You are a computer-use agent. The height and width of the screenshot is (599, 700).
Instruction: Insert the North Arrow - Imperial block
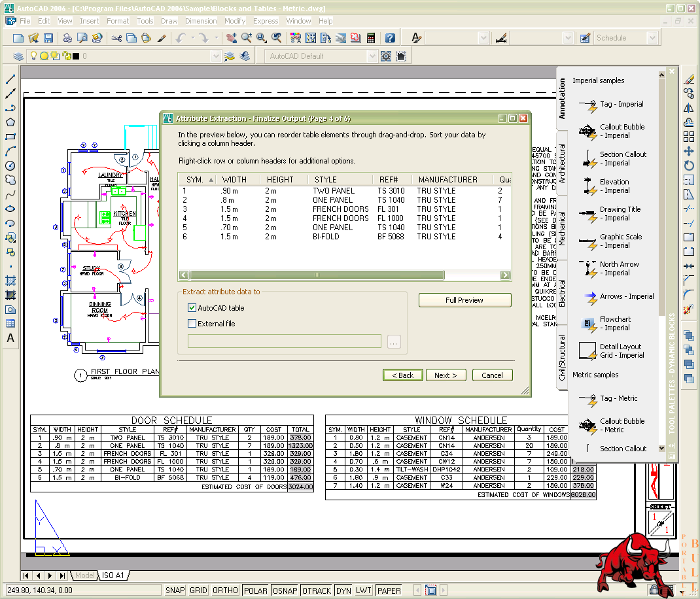609,269
